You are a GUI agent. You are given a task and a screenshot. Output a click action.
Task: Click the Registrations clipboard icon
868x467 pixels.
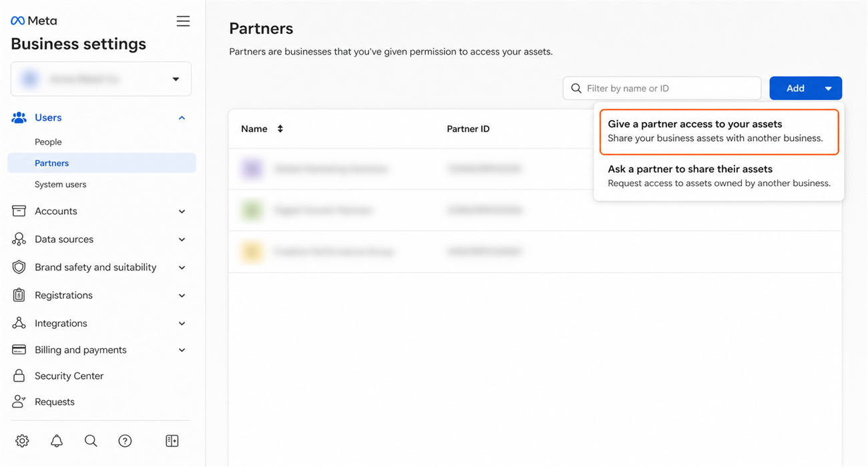19,295
